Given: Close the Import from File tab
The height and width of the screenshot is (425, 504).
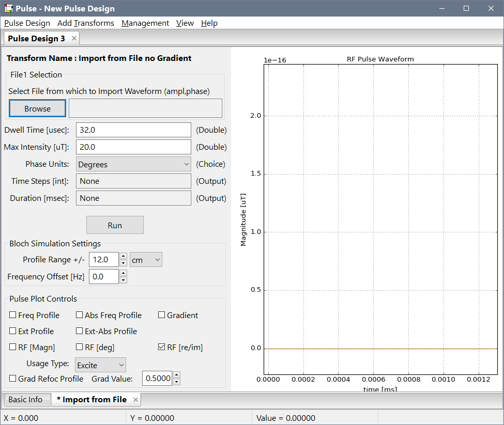Looking at the screenshot, I should pyautogui.click(x=135, y=400).
